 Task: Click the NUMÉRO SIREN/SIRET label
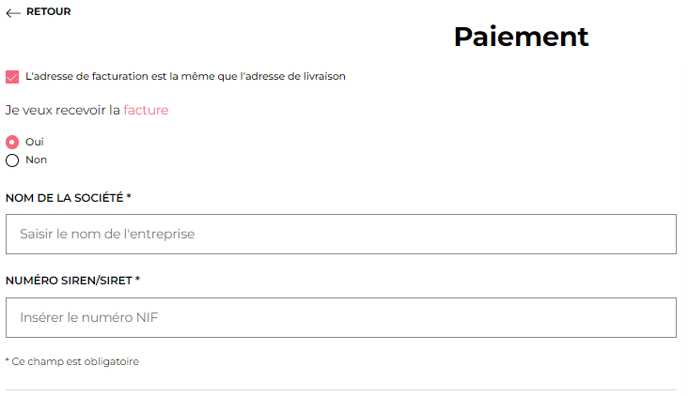tap(69, 280)
